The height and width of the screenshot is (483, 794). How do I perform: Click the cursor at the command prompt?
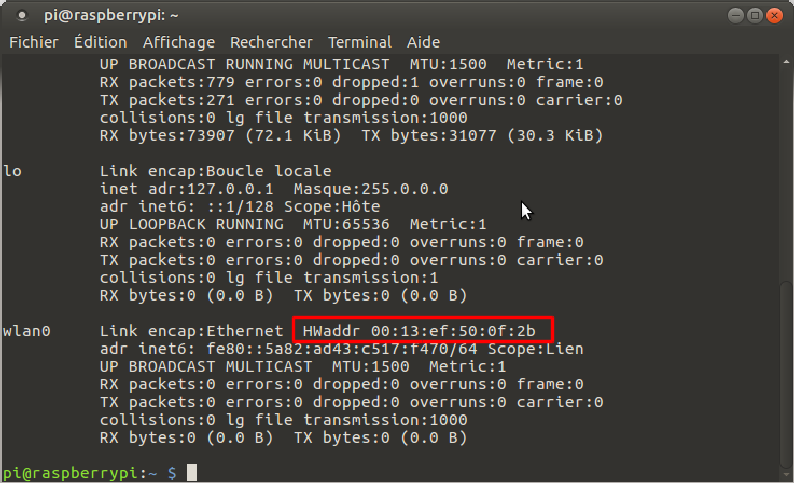pyautogui.click(x=192, y=472)
